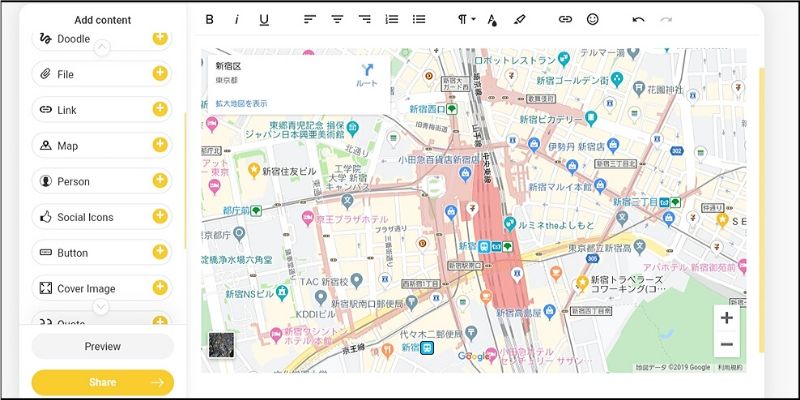Toggle italic formatting
800x400 pixels.
(x=236, y=19)
